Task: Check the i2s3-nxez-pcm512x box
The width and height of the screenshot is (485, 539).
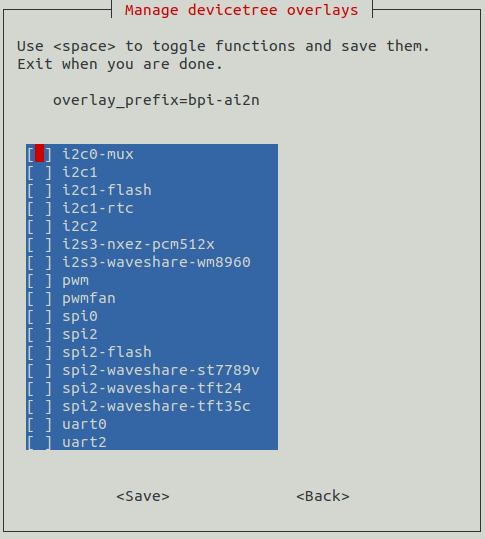Action: tap(40, 244)
